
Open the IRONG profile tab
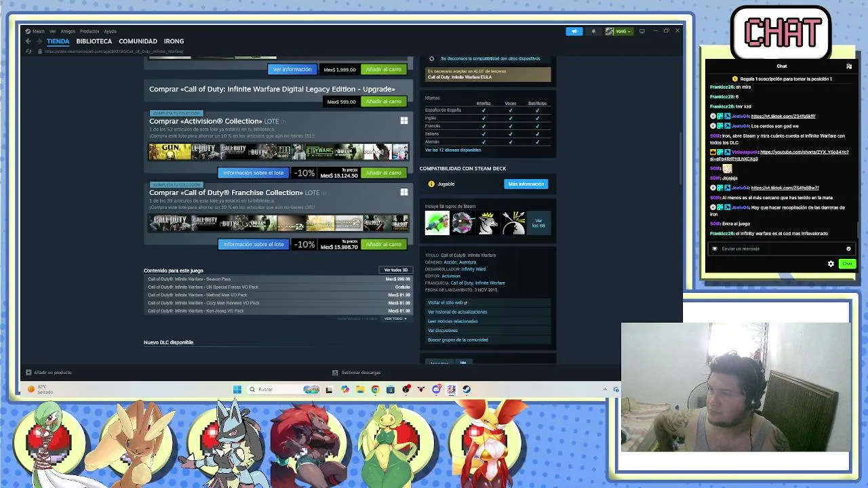174,41
